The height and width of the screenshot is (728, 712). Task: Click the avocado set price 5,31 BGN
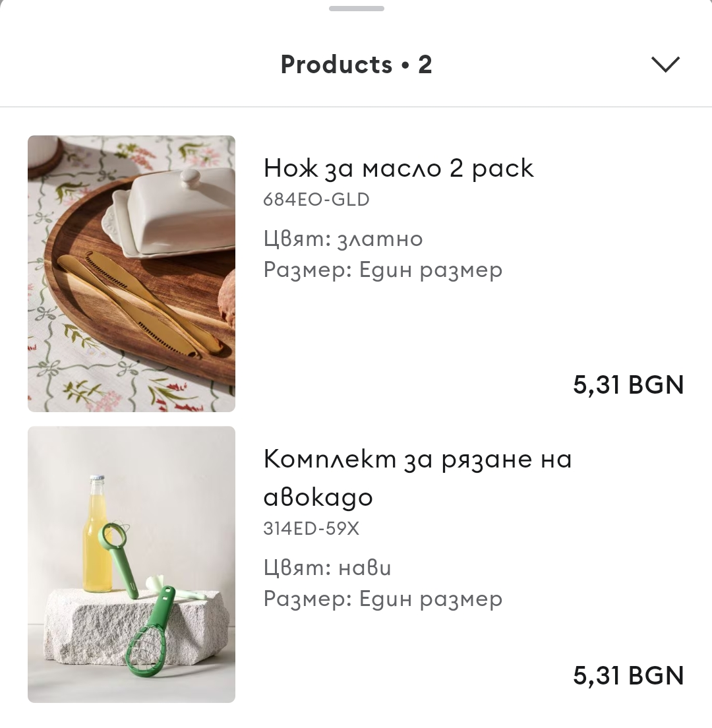[x=628, y=675]
